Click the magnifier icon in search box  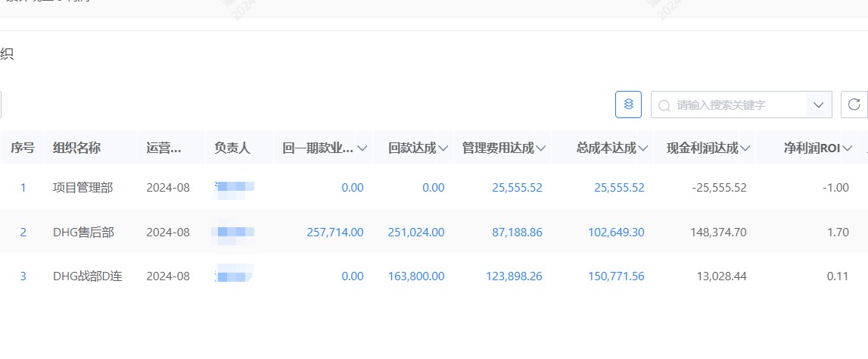664,105
